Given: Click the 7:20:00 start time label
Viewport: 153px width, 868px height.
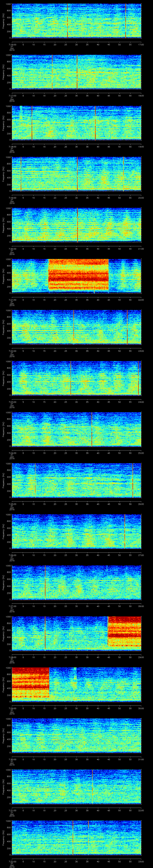Looking at the screenshot, I should pos(12,249).
